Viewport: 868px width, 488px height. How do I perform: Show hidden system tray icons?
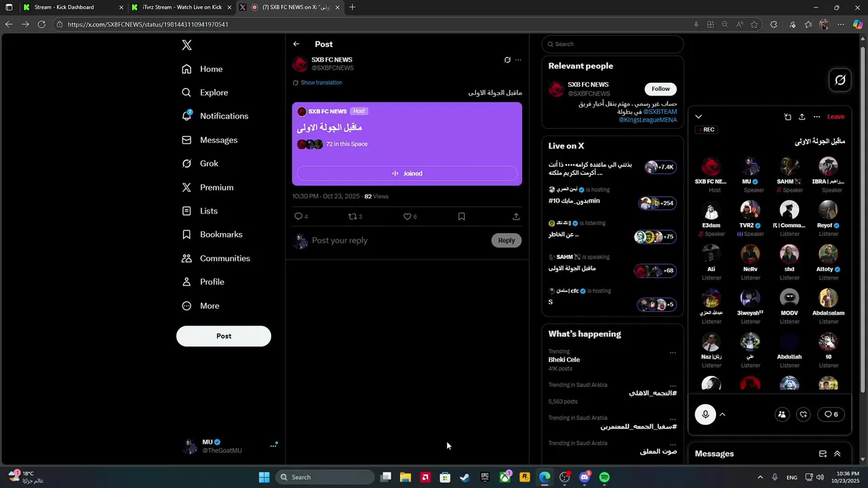759,477
